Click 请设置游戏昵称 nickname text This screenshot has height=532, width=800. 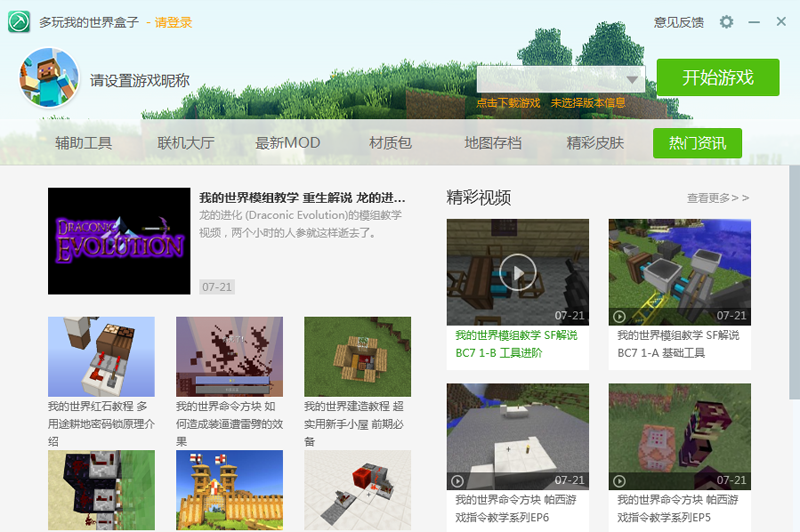[x=140, y=81]
